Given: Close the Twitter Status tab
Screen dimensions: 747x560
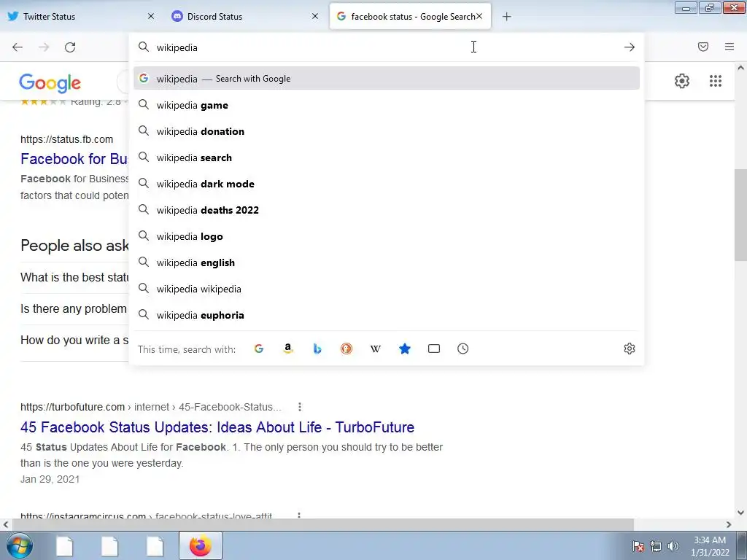Looking at the screenshot, I should click(x=151, y=16).
